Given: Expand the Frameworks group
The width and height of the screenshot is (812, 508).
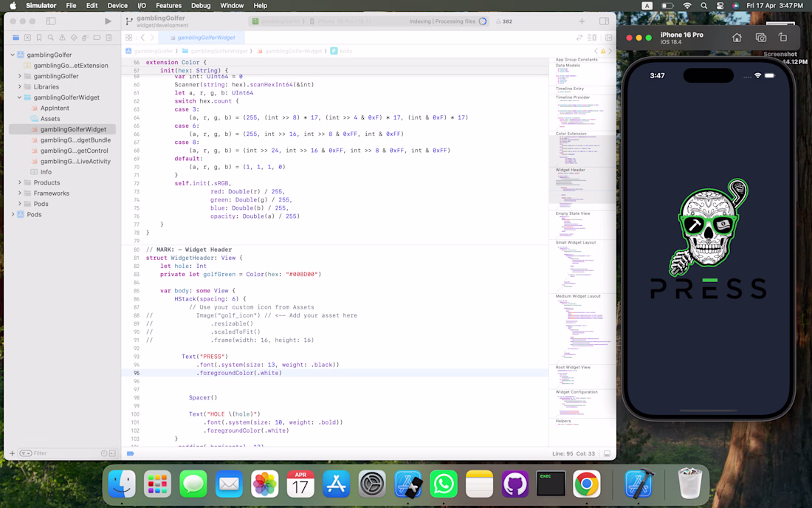Looking at the screenshot, I should tap(20, 193).
